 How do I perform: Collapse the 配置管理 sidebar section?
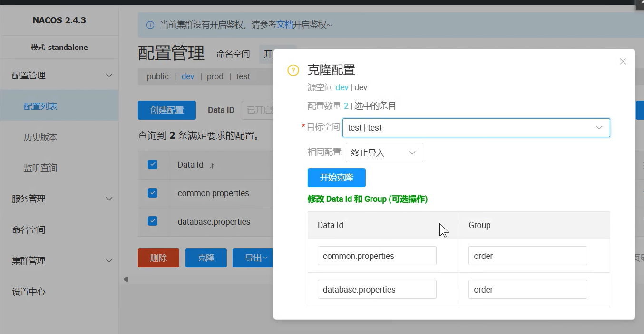coord(59,75)
